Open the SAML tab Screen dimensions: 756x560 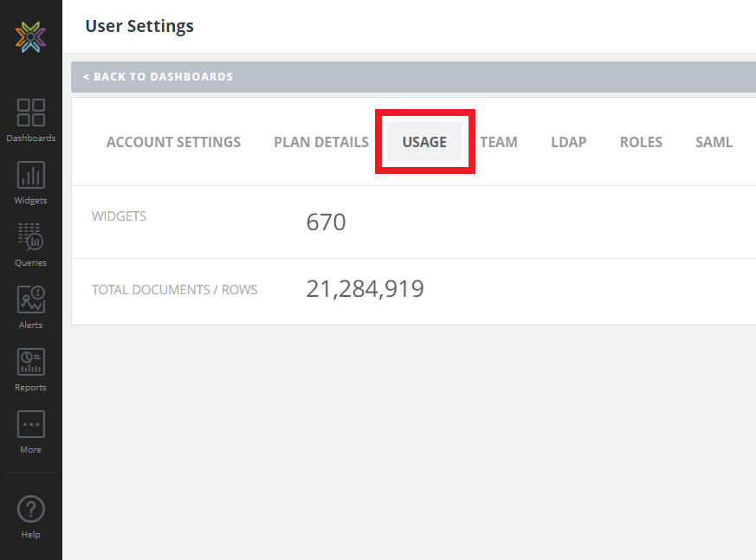coord(714,142)
